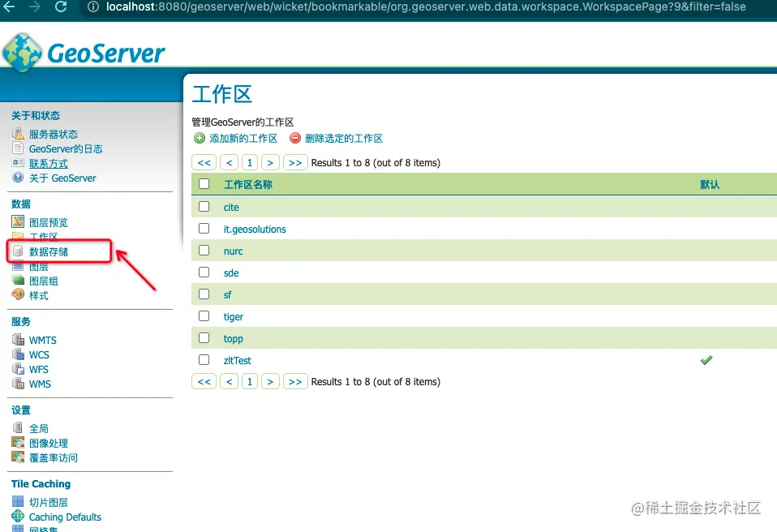Screen dimensions: 777x532
Task: Check the box for tiger workspace
Action: click(204, 316)
